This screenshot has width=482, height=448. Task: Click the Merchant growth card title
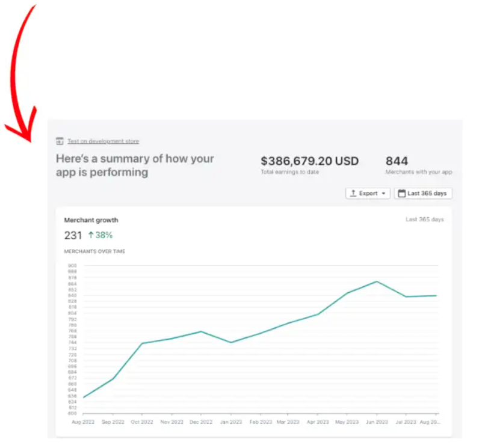91,220
